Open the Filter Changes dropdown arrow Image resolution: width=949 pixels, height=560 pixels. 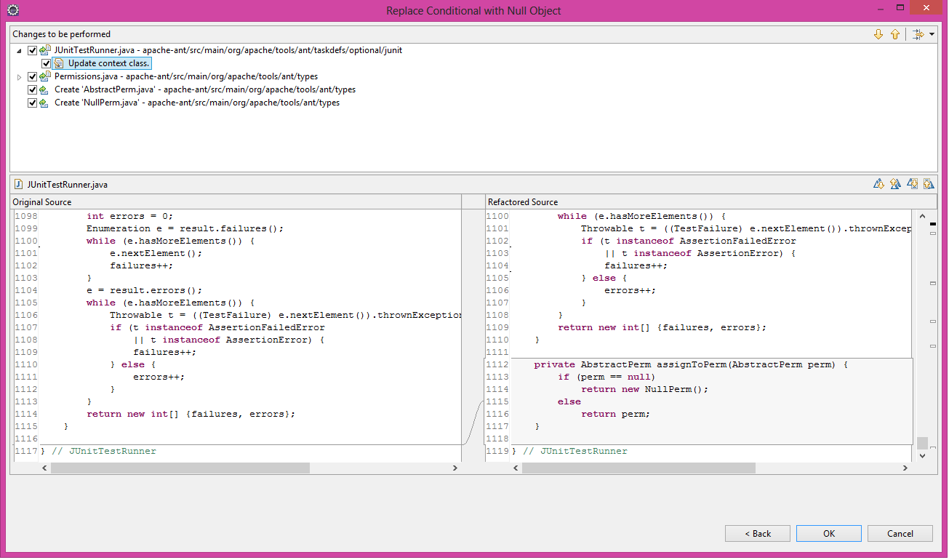coord(932,34)
